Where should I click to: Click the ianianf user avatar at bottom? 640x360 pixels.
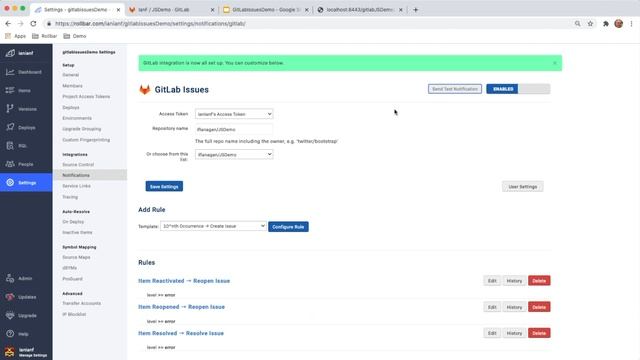[10, 352]
